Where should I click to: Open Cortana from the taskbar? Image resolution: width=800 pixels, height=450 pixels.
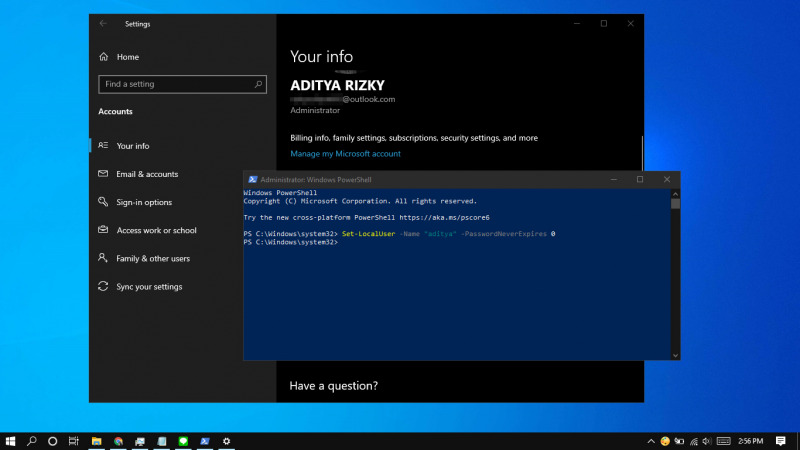(x=53, y=441)
